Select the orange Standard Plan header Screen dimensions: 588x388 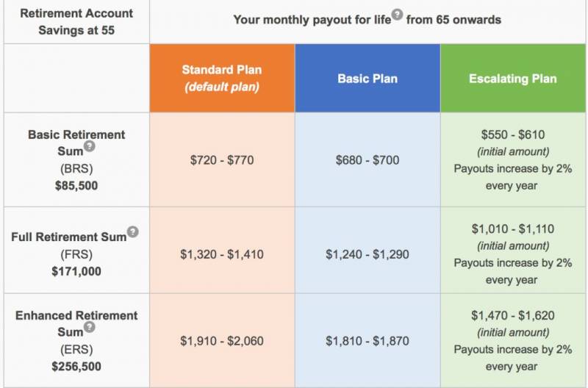(x=222, y=78)
